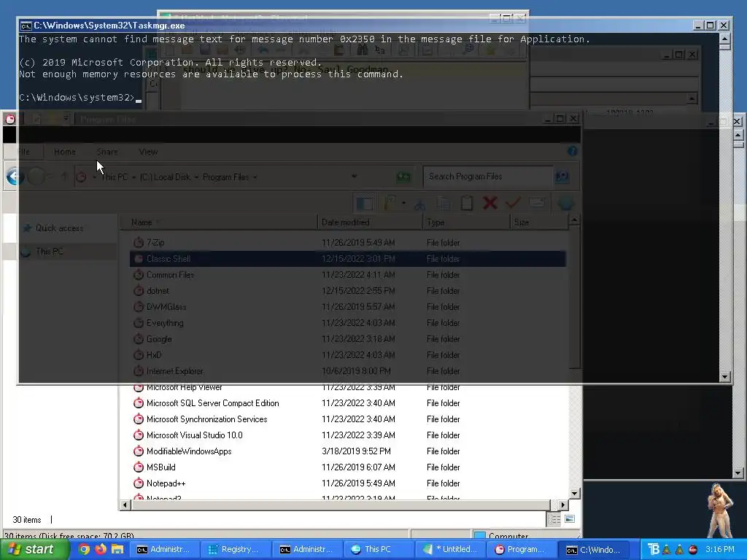Select the MSBuild folder icon
This screenshot has width=747, height=560.
pos(138,467)
